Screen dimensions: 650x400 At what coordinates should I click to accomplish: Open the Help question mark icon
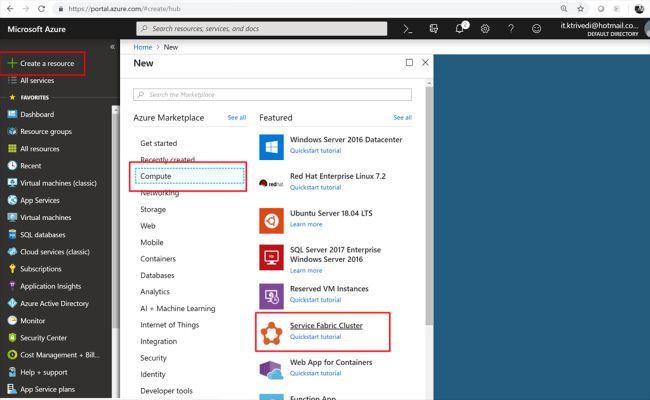pyautogui.click(x=511, y=29)
